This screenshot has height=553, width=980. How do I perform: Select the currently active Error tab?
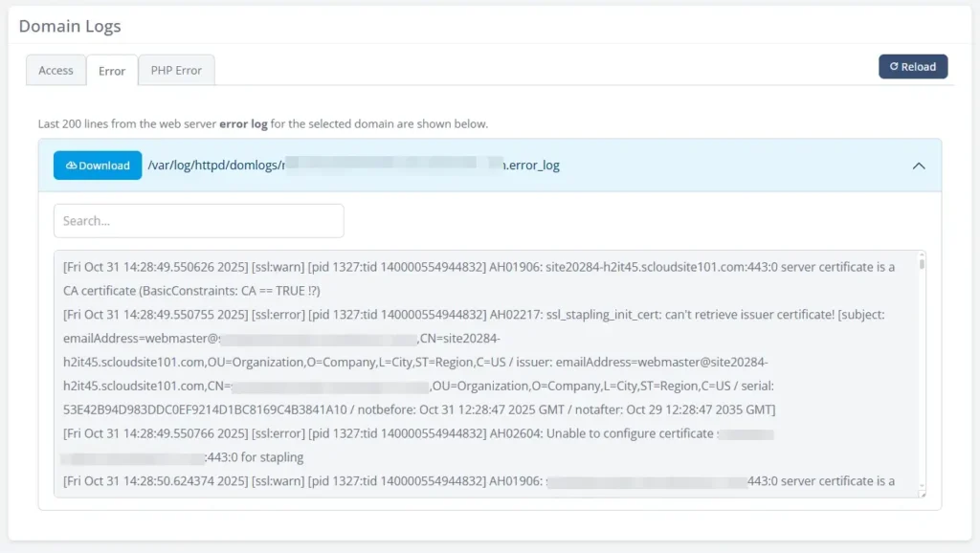click(111, 70)
